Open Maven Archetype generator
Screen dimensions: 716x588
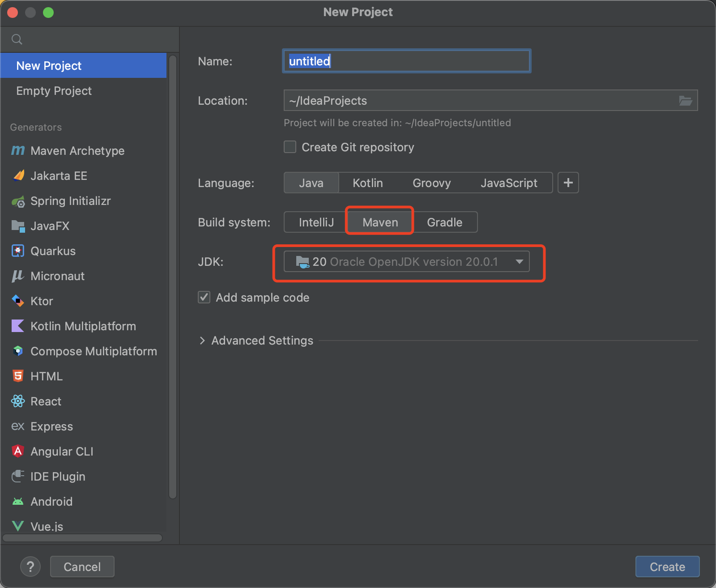click(77, 151)
